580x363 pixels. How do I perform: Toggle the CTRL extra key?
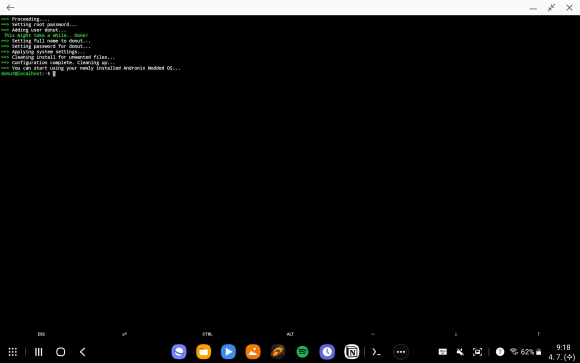[x=207, y=334]
